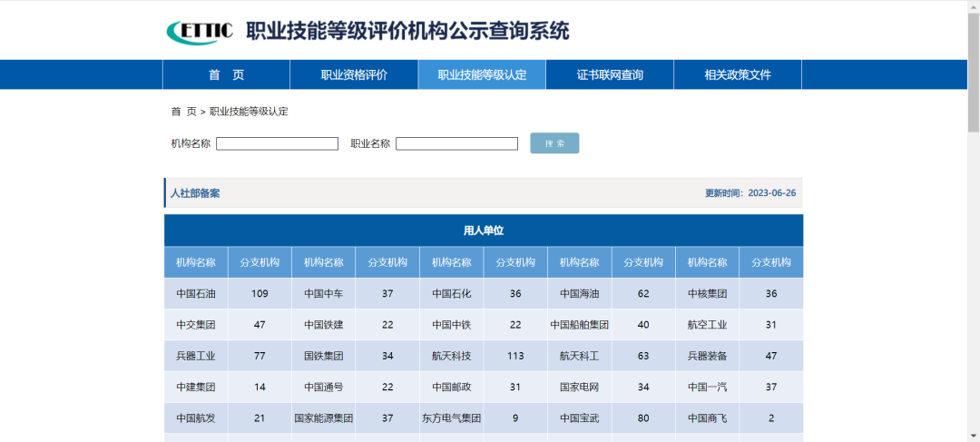Select 中国中车 in the table
The height and width of the screenshot is (442, 980).
click(x=323, y=293)
